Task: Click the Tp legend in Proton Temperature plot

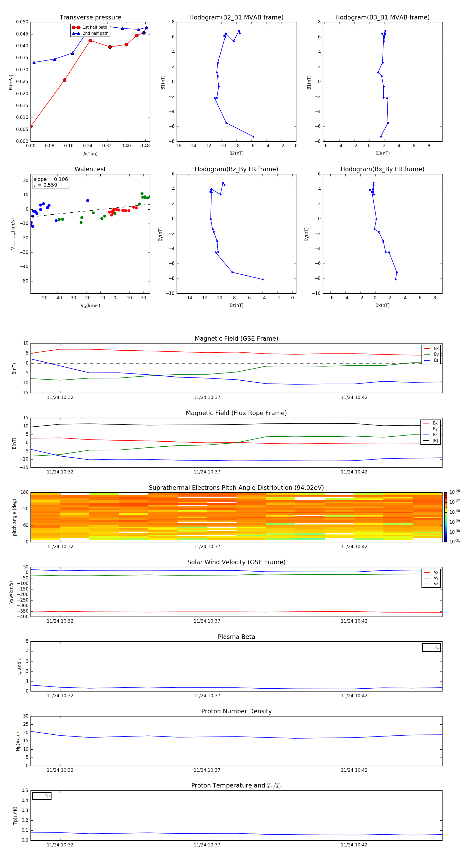Action: pyautogui.click(x=42, y=796)
